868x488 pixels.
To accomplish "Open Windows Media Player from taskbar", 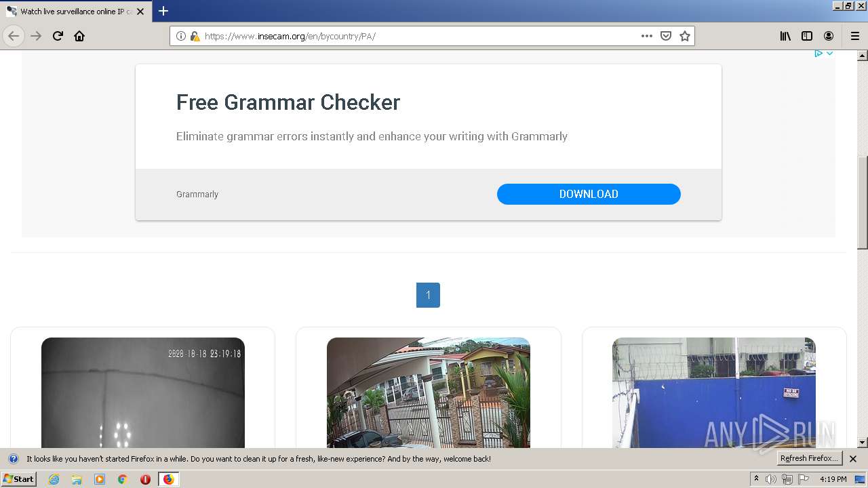I will click(100, 479).
